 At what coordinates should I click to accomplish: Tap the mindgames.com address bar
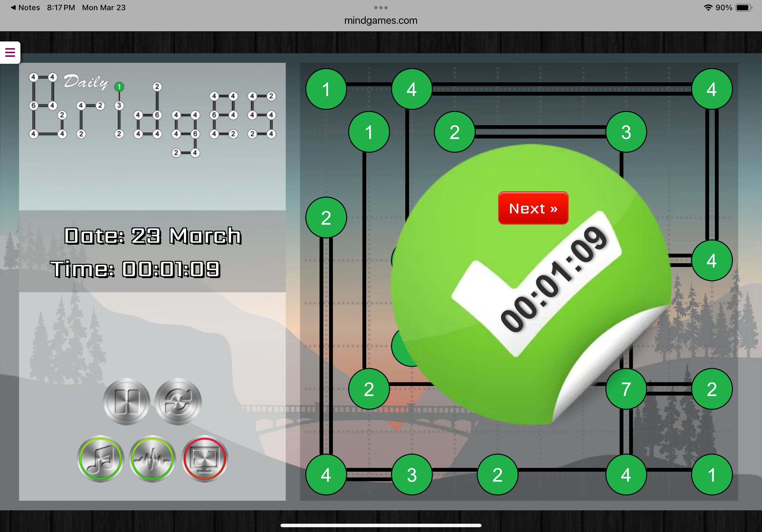pos(381,20)
